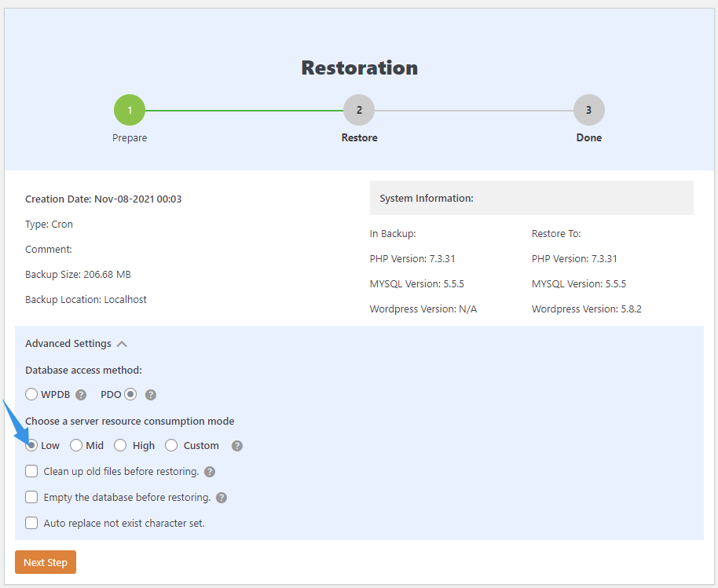The height and width of the screenshot is (588, 718).
Task: Show help for Empty the database option
Action: click(222, 498)
